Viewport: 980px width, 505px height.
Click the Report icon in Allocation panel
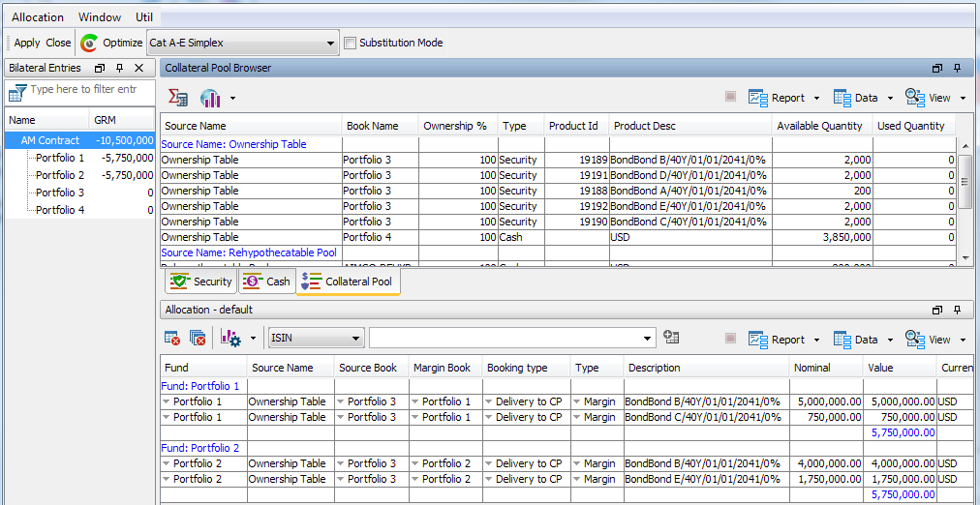pos(757,339)
